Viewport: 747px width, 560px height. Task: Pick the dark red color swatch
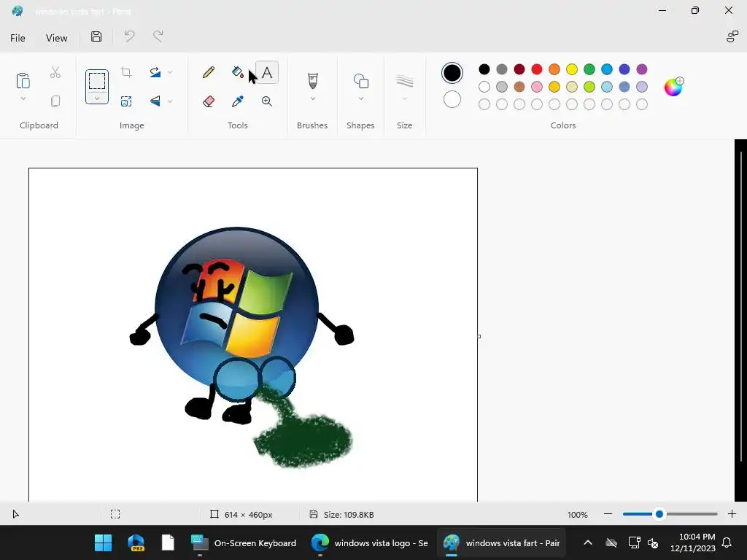click(x=519, y=69)
